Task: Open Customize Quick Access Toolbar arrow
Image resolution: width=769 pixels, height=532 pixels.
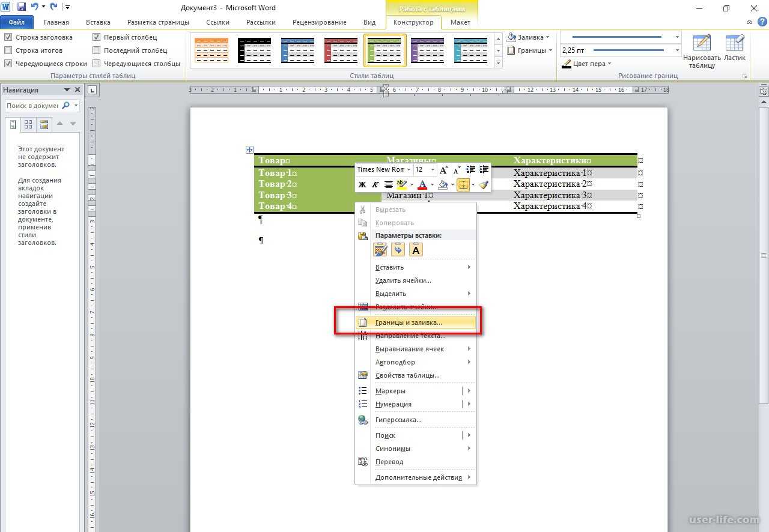Action: click(x=67, y=8)
